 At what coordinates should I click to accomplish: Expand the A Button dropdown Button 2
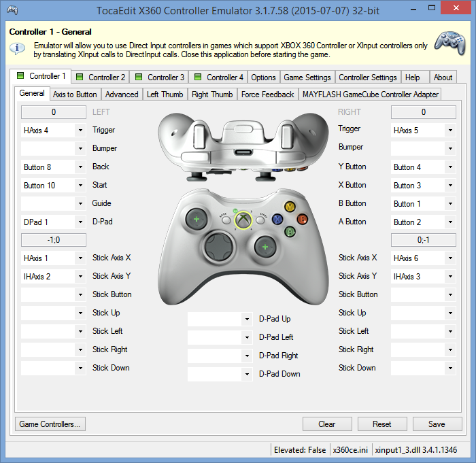click(x=450, y=222)
